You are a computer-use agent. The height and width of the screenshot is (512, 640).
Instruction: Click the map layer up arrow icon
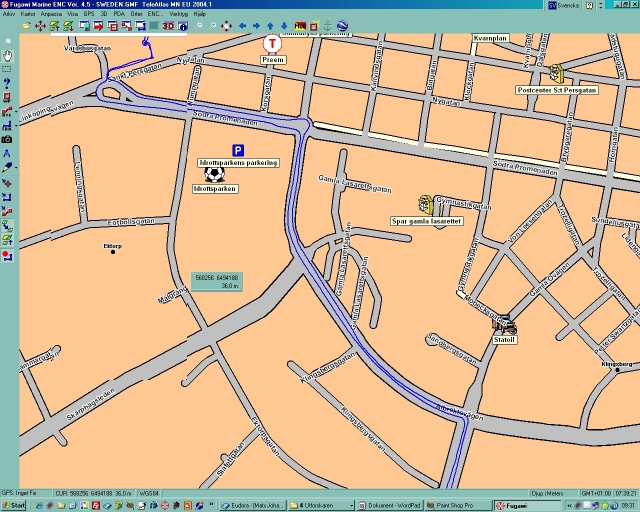[54, 26]
